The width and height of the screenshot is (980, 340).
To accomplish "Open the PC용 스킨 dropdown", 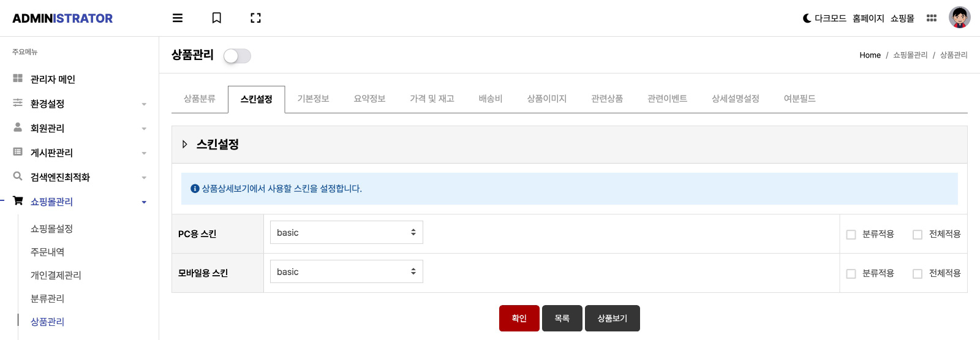I will click(347, 232).
